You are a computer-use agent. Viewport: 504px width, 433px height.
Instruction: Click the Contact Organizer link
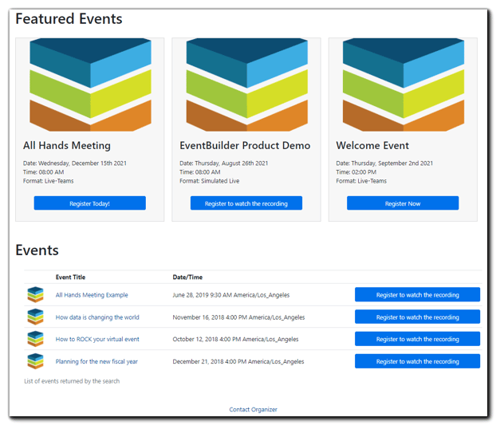pyautogui.click(x=253, y=410)
